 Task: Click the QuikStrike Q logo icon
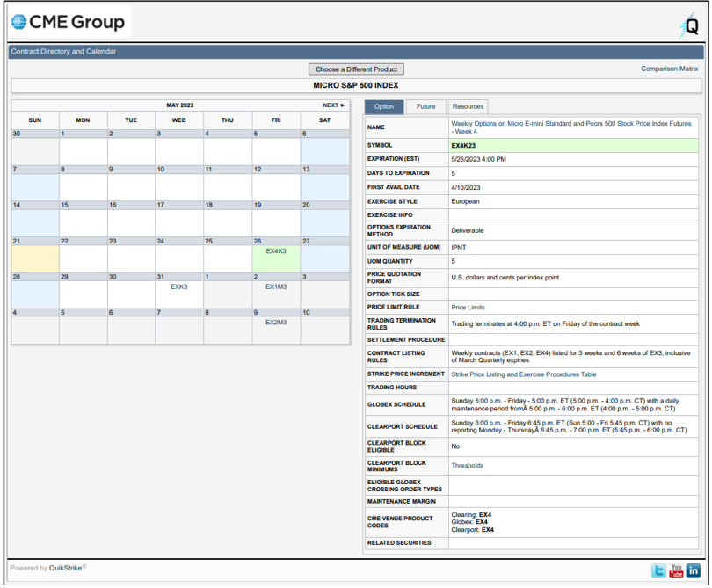click(x=690, y=25)
